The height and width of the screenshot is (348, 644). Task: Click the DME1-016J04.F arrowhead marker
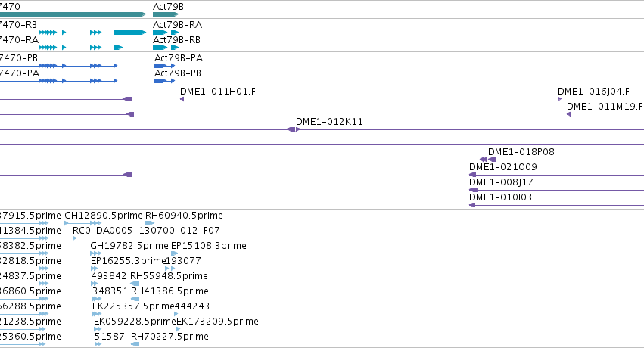tap(559, 99)
